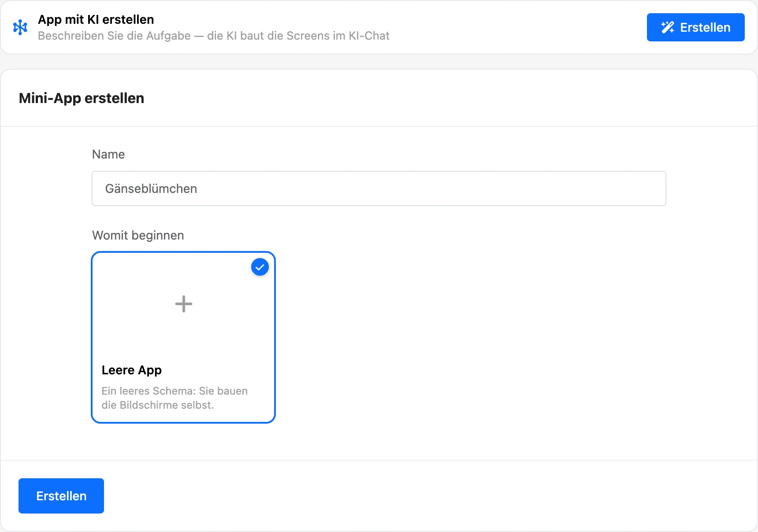The image size is (758, 532).
Task: Click the Name field label
Action: tap(108, 154)
